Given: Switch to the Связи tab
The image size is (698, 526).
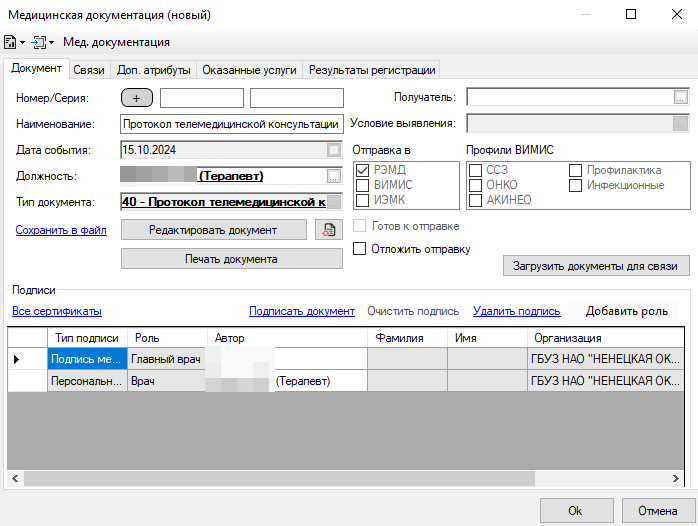Looking at the screenshot, I should (89, 70).
